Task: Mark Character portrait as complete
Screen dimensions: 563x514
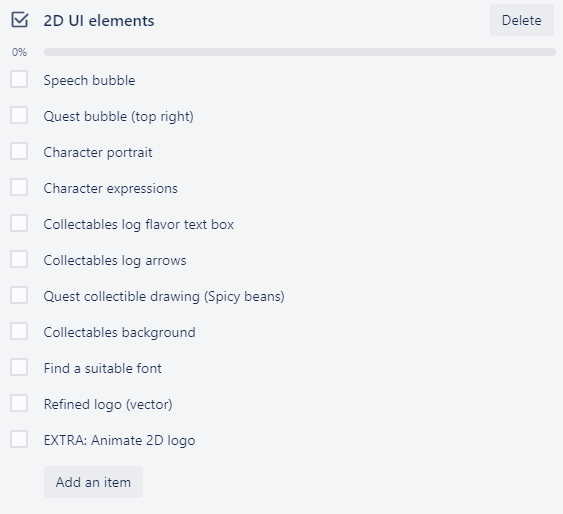Action: click(x=19, y=151)
